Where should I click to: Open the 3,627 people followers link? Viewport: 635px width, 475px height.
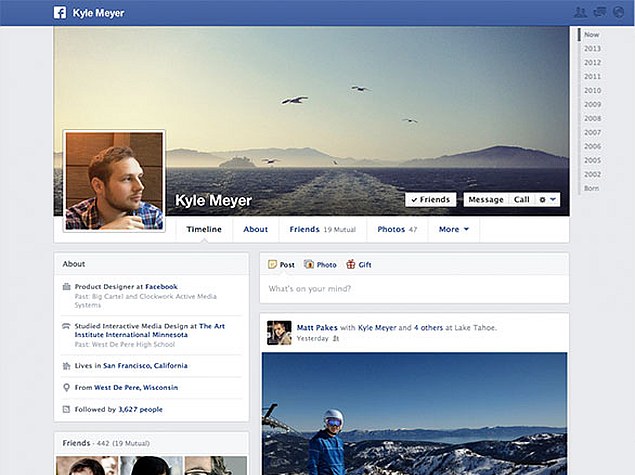tap(141, 409)
